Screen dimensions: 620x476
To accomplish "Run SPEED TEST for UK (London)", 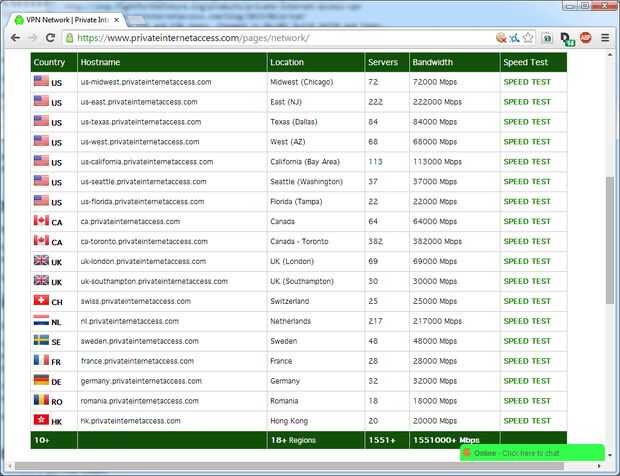I will pyautogui.click(x=527, y=261).
